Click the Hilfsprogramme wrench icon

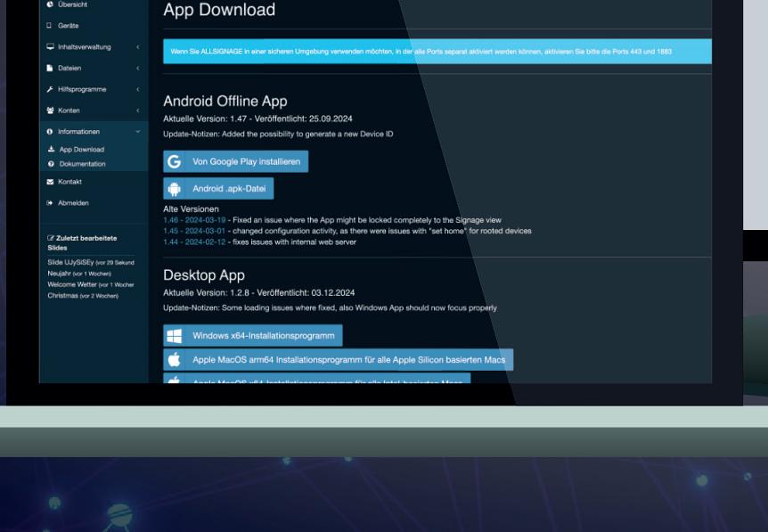click(x=50, y=89)
